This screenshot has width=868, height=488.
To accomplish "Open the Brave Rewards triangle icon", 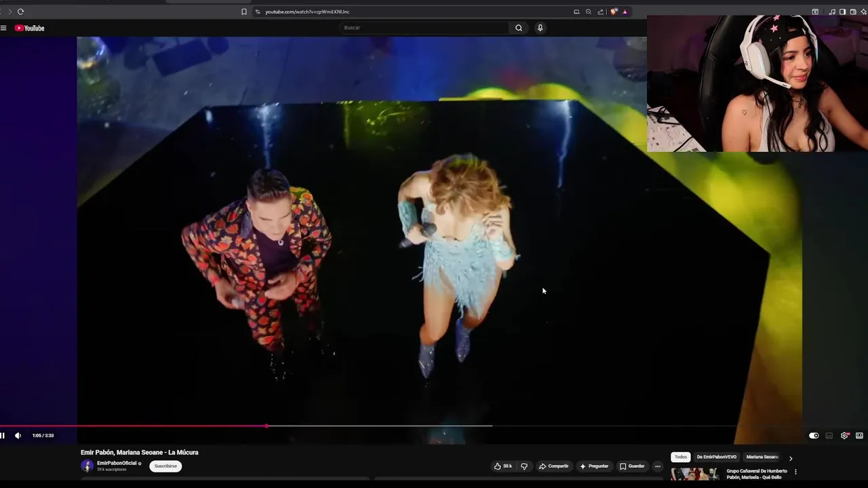I will pos(625,12).
